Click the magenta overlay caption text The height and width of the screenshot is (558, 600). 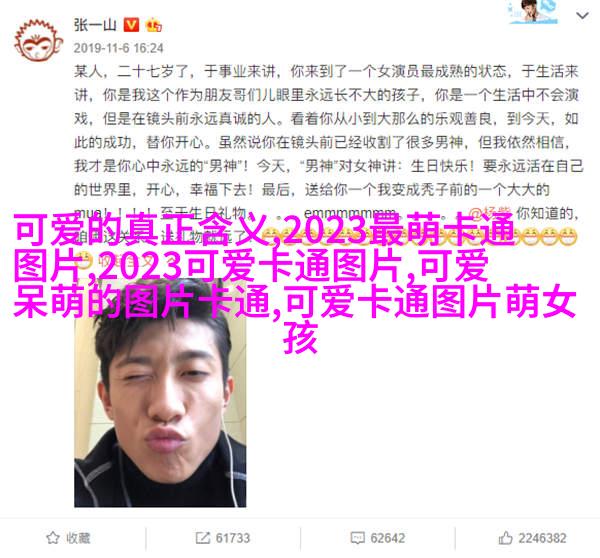pyautogui.click(x=295, y=283)
